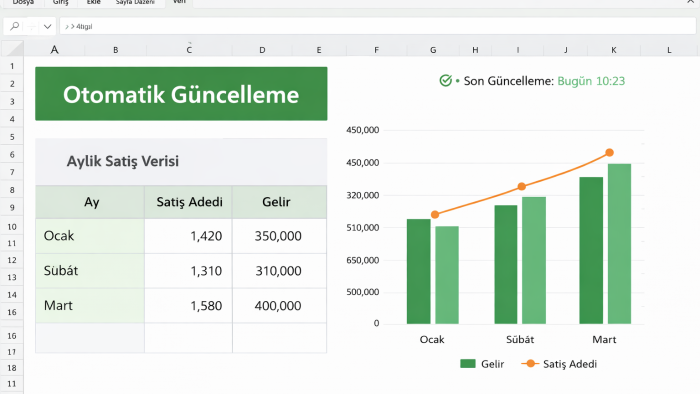Select column F header
This screenshot has width=700, height=394.
376,50
